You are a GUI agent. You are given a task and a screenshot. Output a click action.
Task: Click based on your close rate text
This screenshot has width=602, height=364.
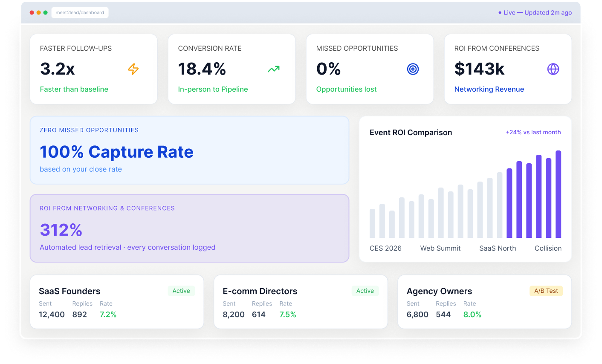(x=81, y=169)
